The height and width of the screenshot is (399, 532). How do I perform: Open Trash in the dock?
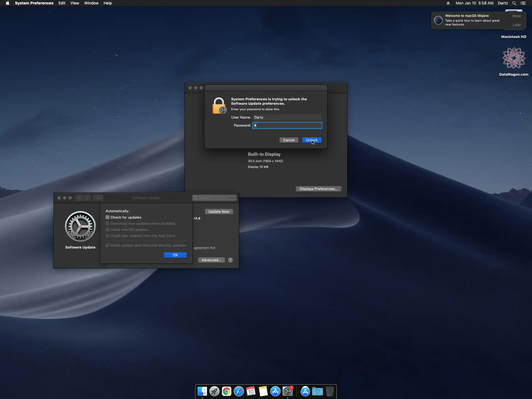tap(329, 391)
